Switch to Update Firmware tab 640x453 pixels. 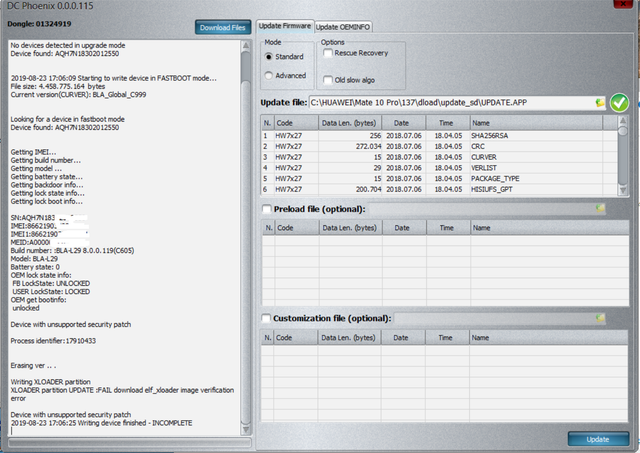pyautogui.click(x=285, y=26)
